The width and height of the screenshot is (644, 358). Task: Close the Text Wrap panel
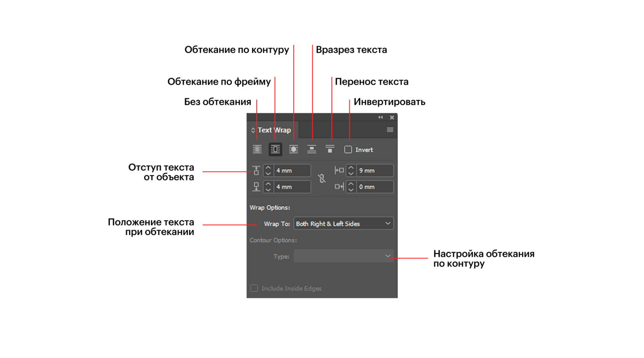pos(392,117)
